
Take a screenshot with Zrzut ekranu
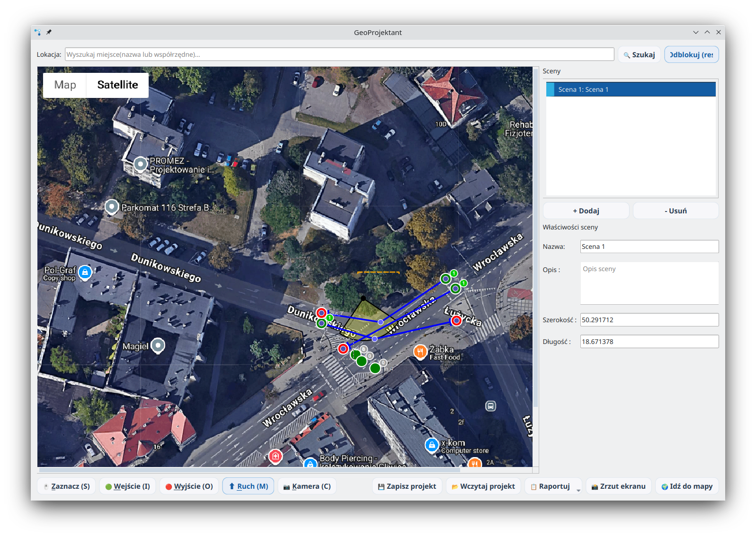pos(619,486)
